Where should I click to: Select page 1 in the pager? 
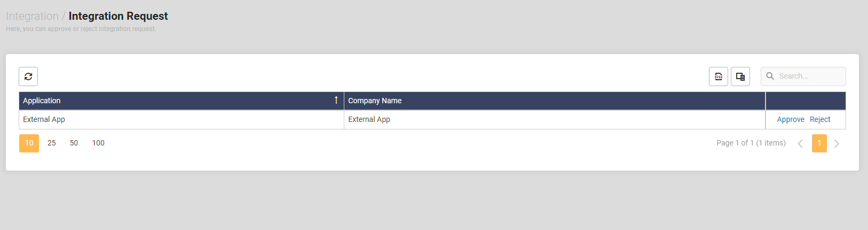click(819, 143)
